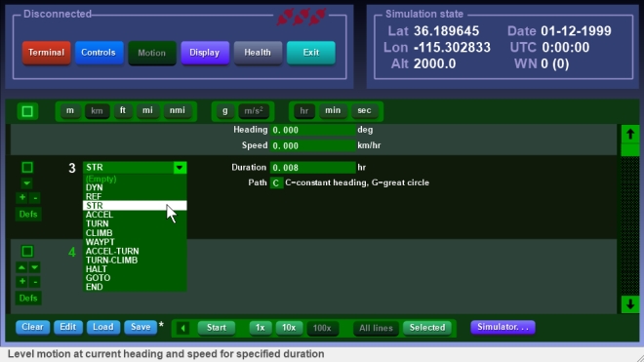644x362 pixels.
Task: Add a line after line 3
Action: [22, 198]
